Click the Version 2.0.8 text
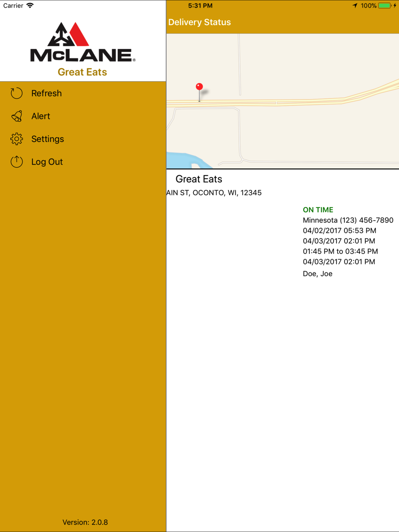 click(85, 522)
